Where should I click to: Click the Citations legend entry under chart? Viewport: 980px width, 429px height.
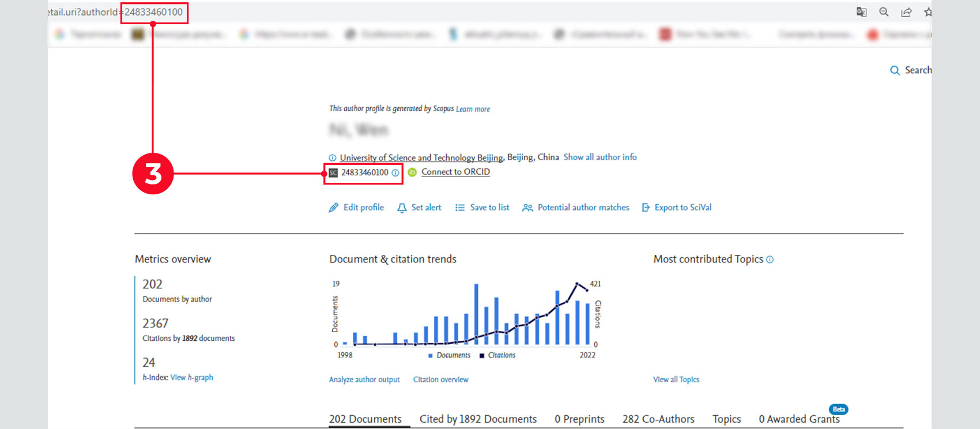click(497, 356)
